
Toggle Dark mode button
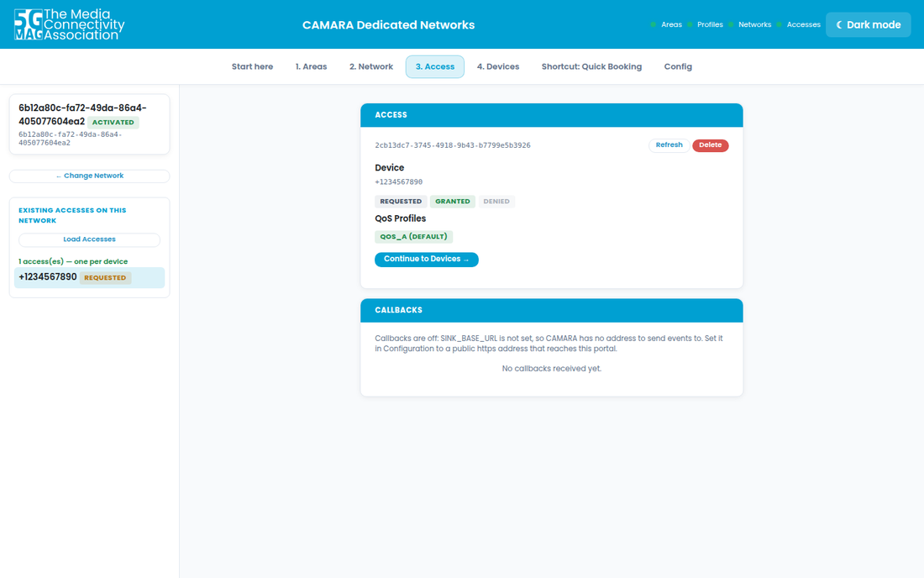tap(868, 24)
